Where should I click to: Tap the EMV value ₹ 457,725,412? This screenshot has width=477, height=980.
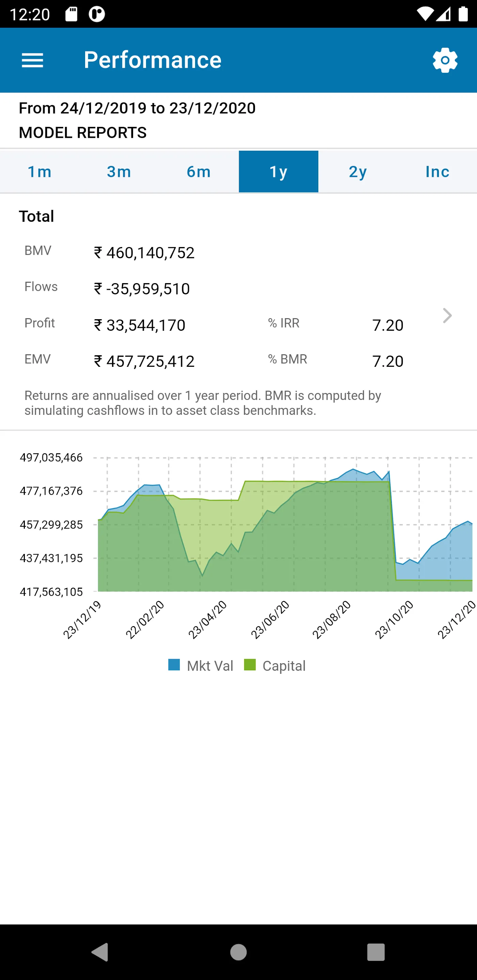[144, 361]
